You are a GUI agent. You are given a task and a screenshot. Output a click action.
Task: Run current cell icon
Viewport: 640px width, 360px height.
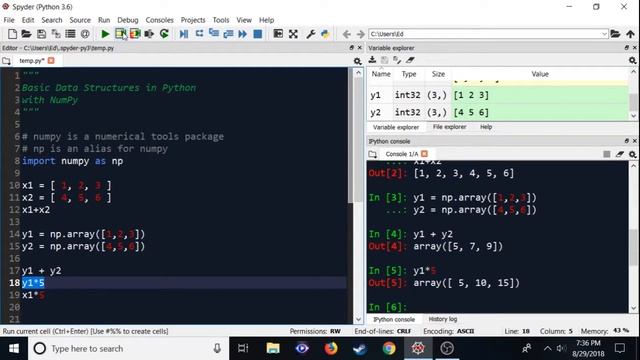[120, 34]
